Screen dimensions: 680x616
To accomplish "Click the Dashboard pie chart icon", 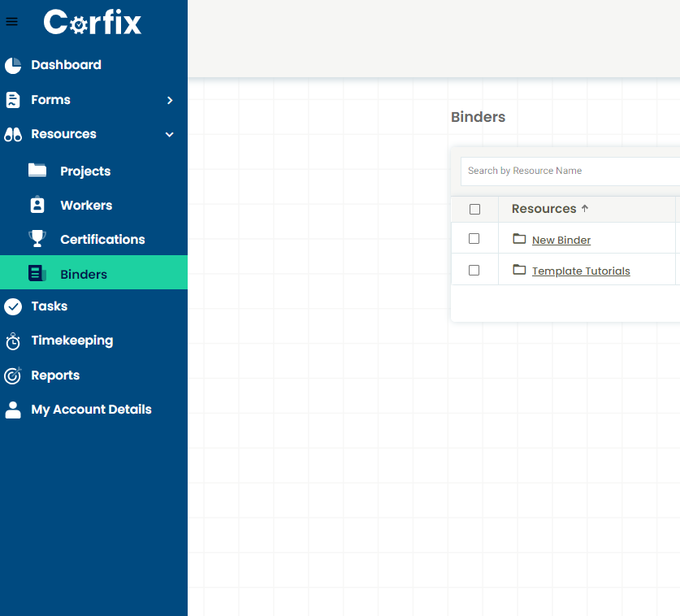I will click(x=13, y=66).
